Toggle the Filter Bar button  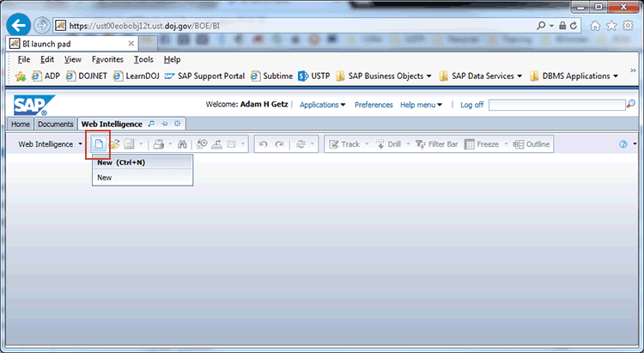(x=436, y=144)
